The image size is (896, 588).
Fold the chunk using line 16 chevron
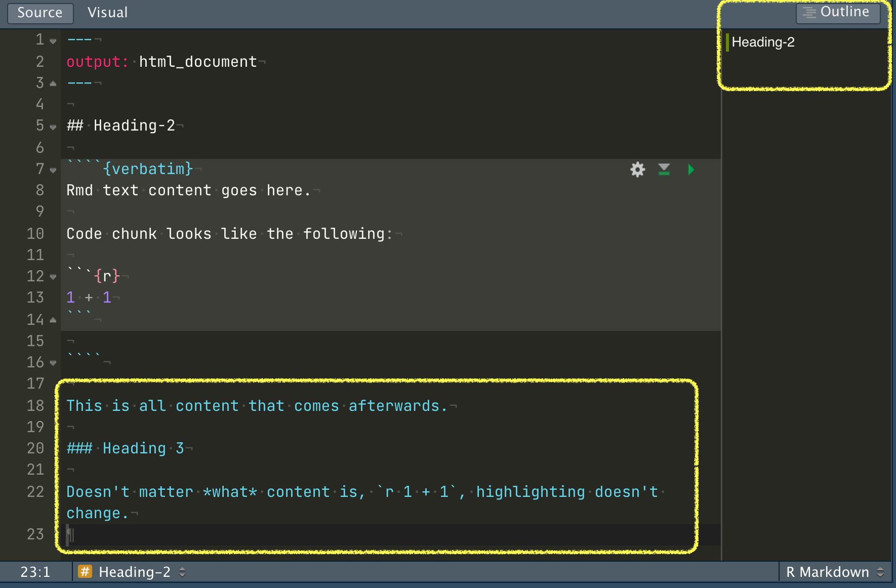point(53,363)
